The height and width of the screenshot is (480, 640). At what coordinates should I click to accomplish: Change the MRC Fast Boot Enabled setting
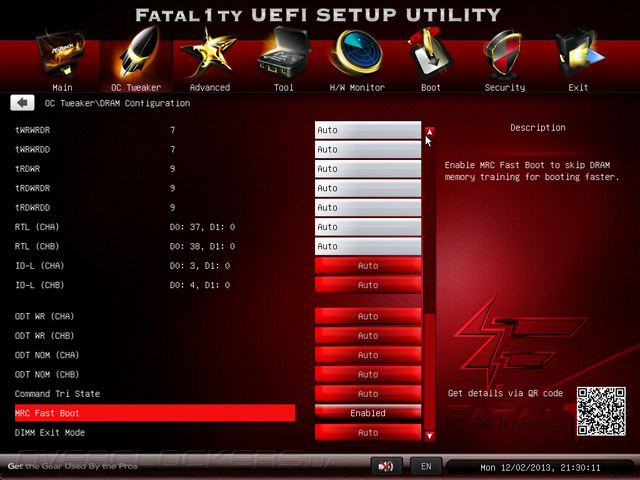tap(368, 413)
